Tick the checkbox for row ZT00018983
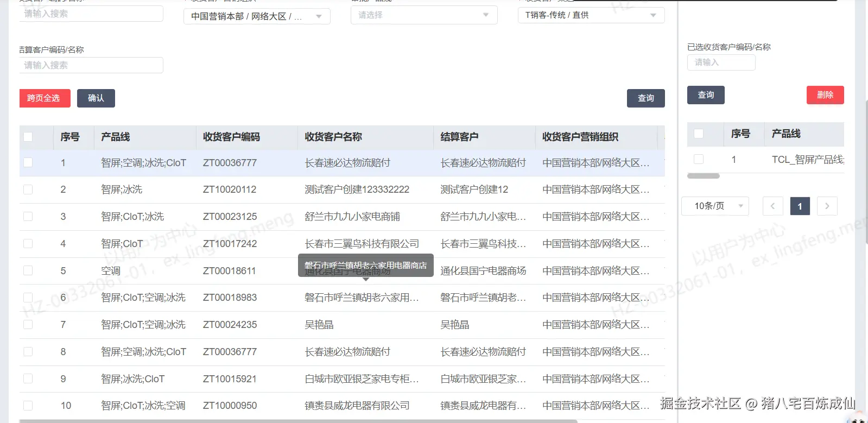Viewport: 868px width, 423px height. coord(28,298)
